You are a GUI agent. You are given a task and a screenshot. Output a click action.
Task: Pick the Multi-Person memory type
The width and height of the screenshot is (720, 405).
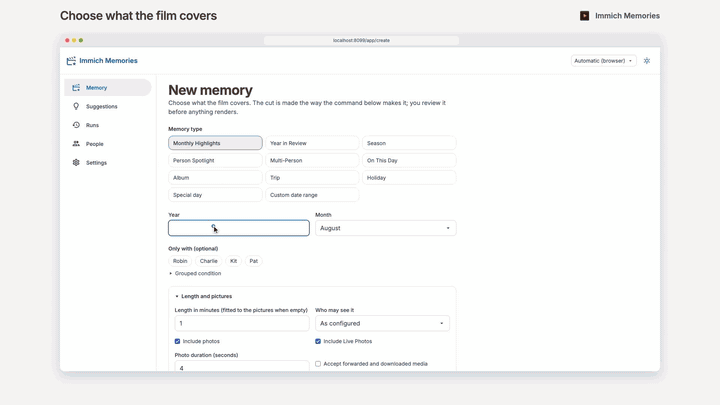coord(312,160)
